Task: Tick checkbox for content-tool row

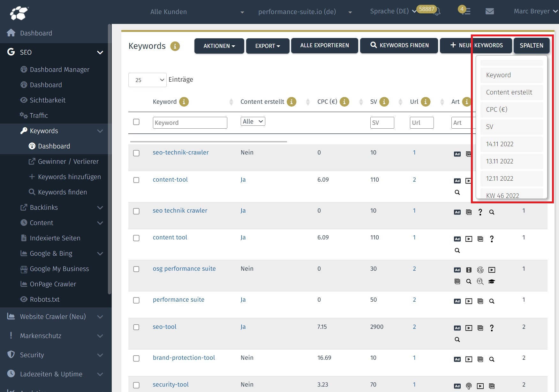Action: pos(136,180)
